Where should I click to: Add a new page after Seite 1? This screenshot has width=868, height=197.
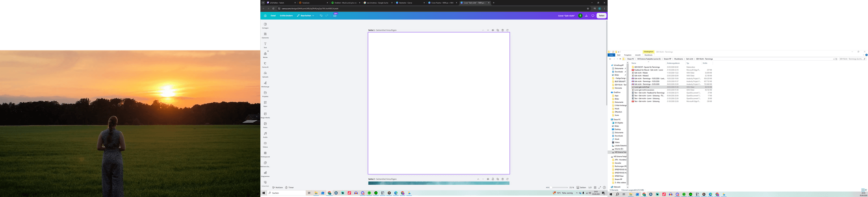click(x=507, y=30)
